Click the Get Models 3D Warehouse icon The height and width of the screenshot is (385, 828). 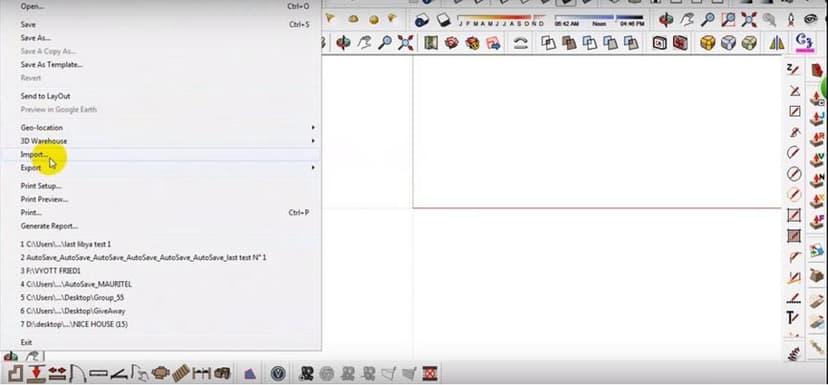tap(451, 43)
